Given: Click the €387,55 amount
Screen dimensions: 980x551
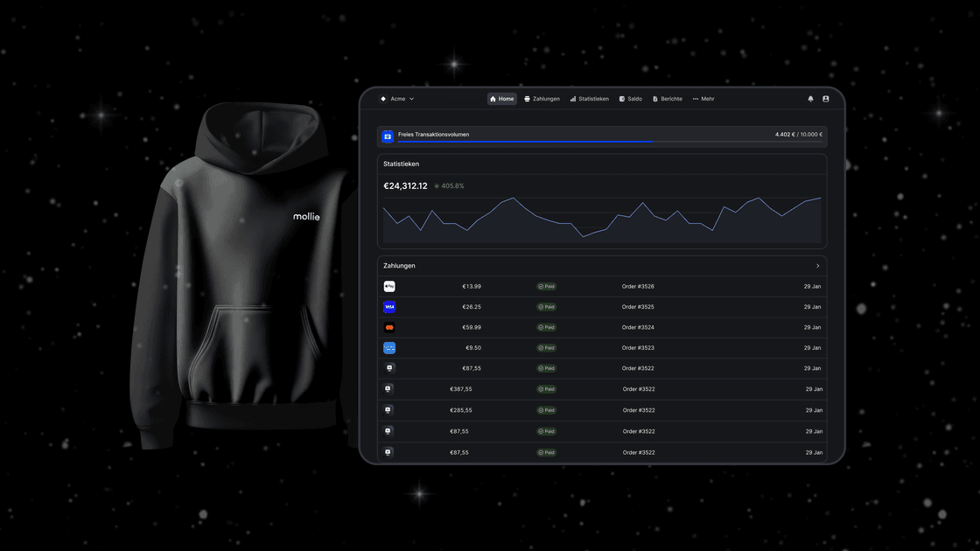Looking at the screenshot, I should point(460,389).
